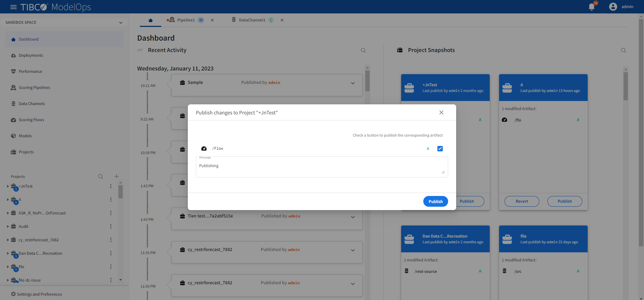
Task: Expand the ASK_R_NoPr...OrForecast project node
Action: click(x=8, y=213)
